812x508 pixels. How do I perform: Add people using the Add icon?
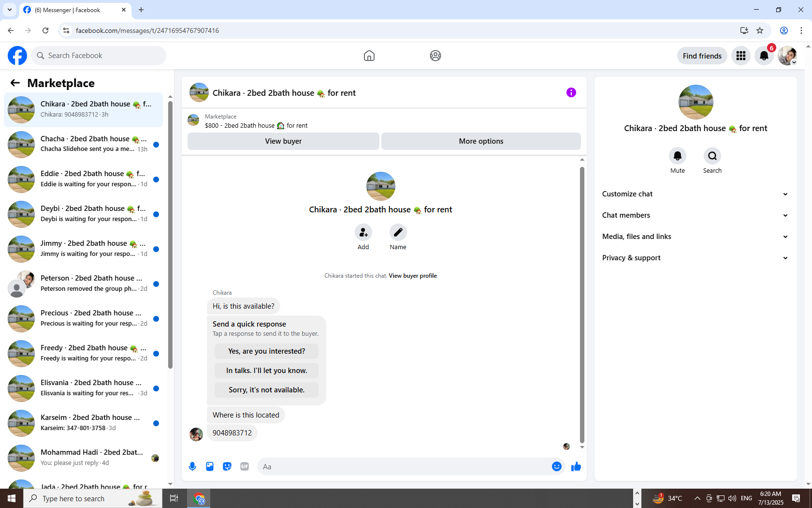tap(363, 233)
